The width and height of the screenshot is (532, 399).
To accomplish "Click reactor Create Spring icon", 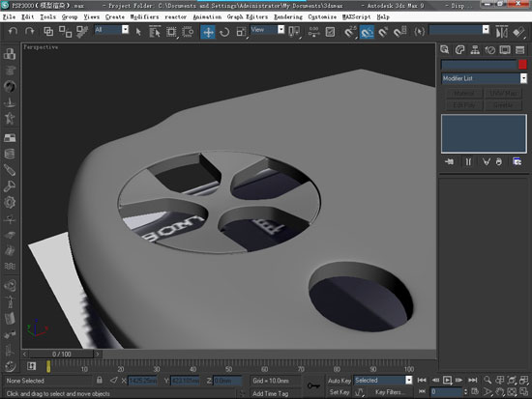I will (10, 154).
